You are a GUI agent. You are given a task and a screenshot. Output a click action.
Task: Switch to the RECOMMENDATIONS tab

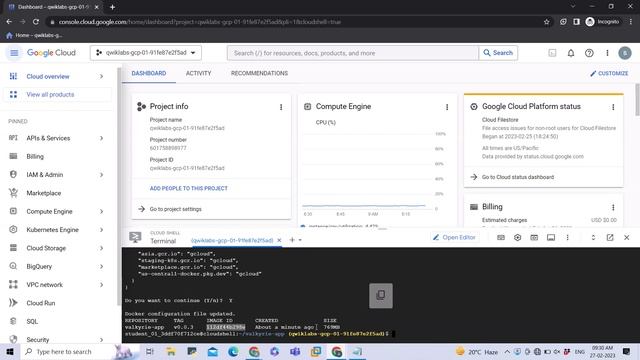coord(259,73)
